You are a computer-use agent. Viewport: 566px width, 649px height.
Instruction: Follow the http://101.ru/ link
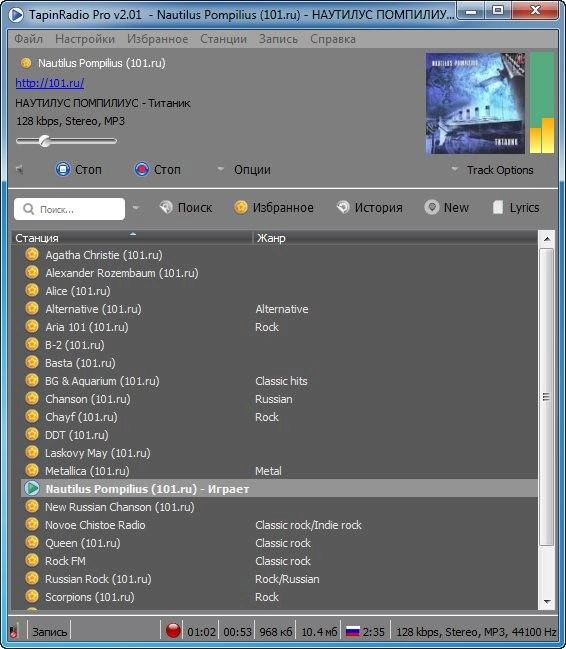tap(50, 83)
